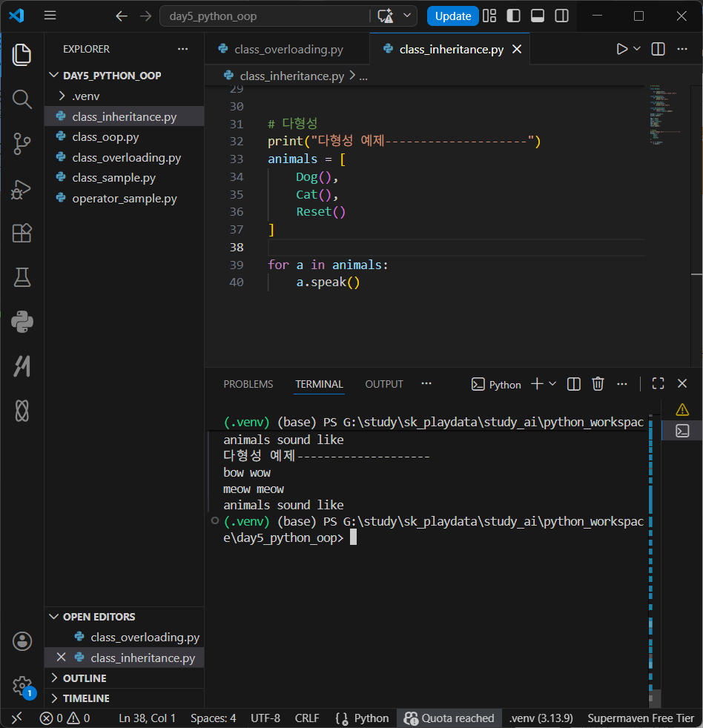Switch to the OUTPUT panel tab

(x=384, y=384)
